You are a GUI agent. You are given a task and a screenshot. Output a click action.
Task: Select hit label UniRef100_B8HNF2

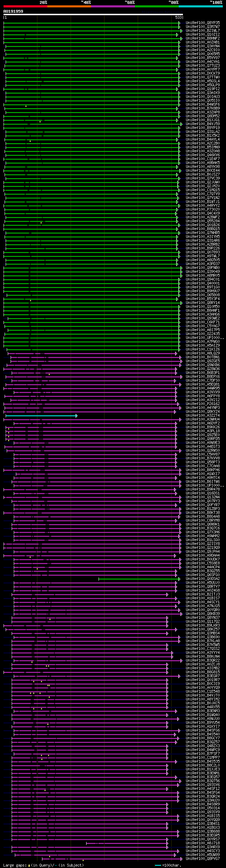(203, 39)
